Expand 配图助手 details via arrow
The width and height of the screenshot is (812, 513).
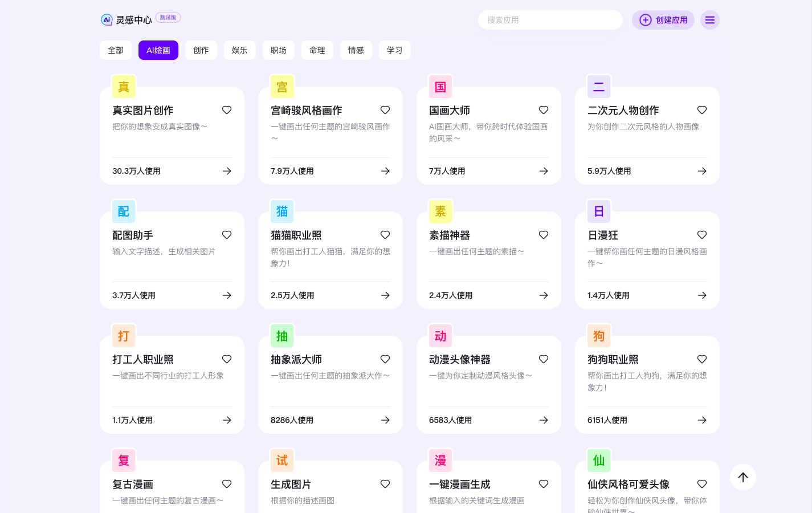pos(227,295)
